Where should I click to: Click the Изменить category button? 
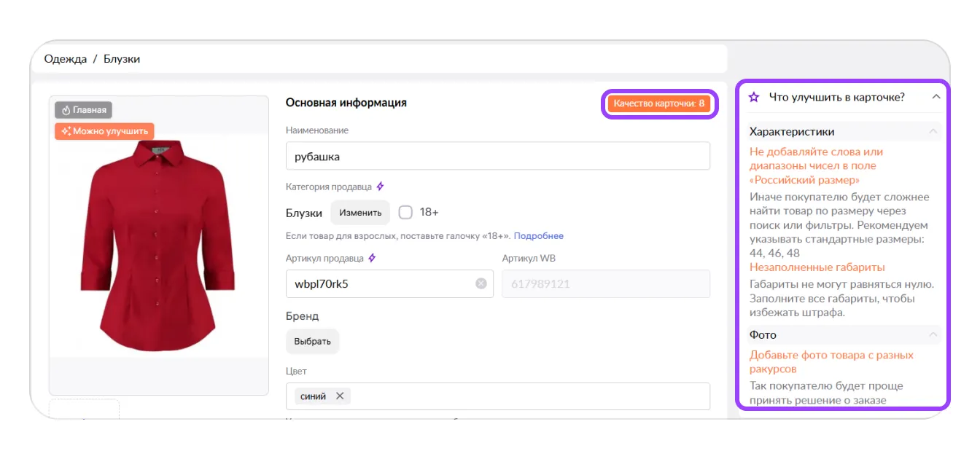[360, 213]
